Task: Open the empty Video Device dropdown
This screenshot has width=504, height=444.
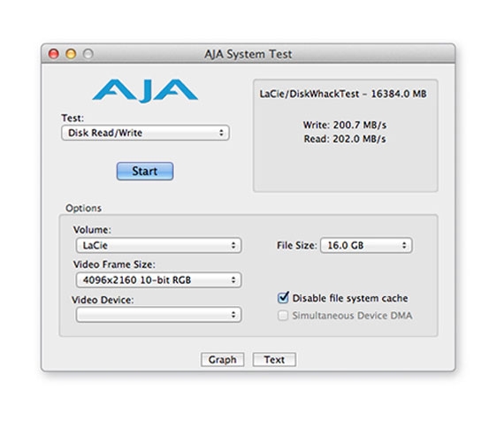Action: point(158,315)
